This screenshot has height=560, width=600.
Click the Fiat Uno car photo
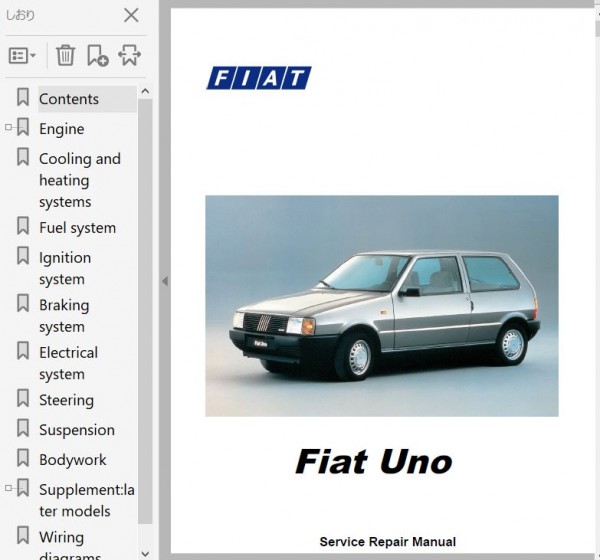[x=382, y=306]
